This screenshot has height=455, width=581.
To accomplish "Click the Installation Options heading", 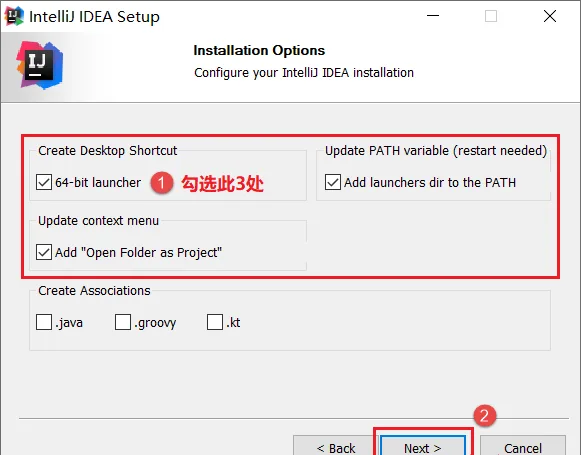I will tap(259, 50).
